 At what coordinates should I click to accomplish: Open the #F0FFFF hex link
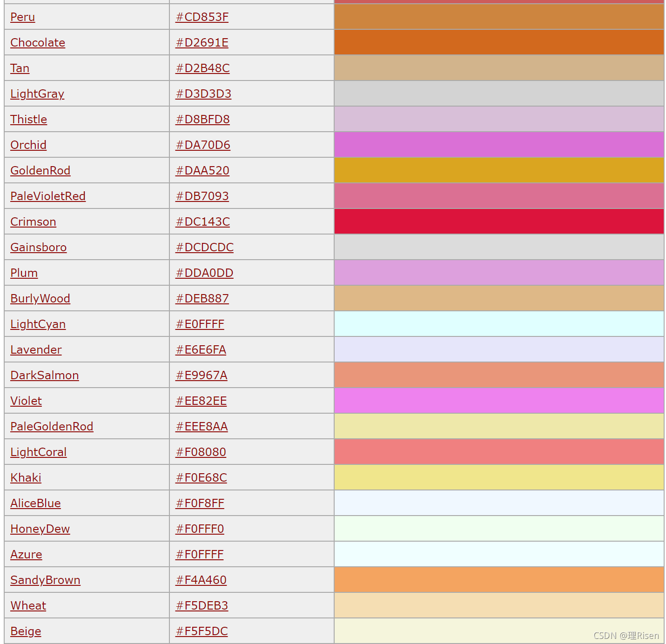tap(200, 555)
